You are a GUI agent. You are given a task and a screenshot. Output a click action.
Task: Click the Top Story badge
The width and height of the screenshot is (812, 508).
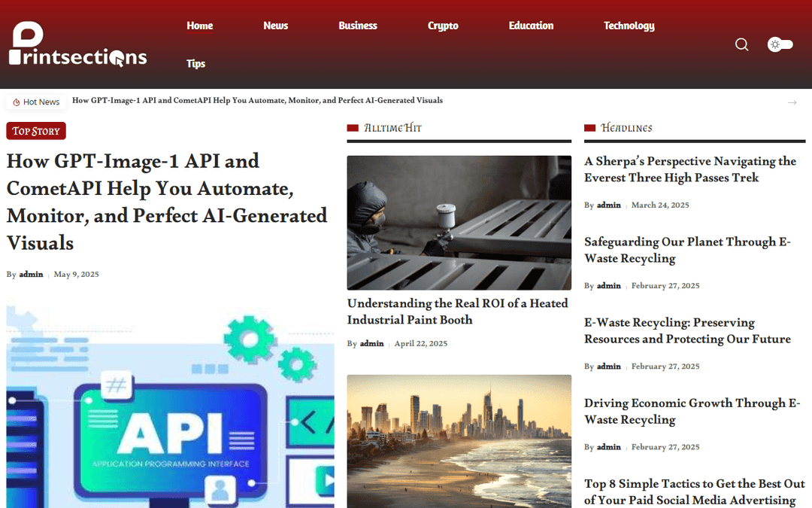pyautogui.click(x=36, y=131)
